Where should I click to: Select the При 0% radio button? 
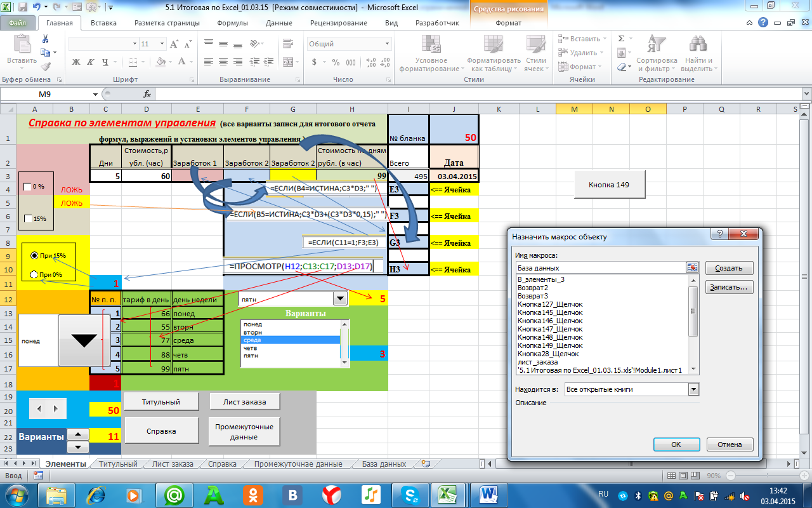pyautogui.click(x=34, y=274)
